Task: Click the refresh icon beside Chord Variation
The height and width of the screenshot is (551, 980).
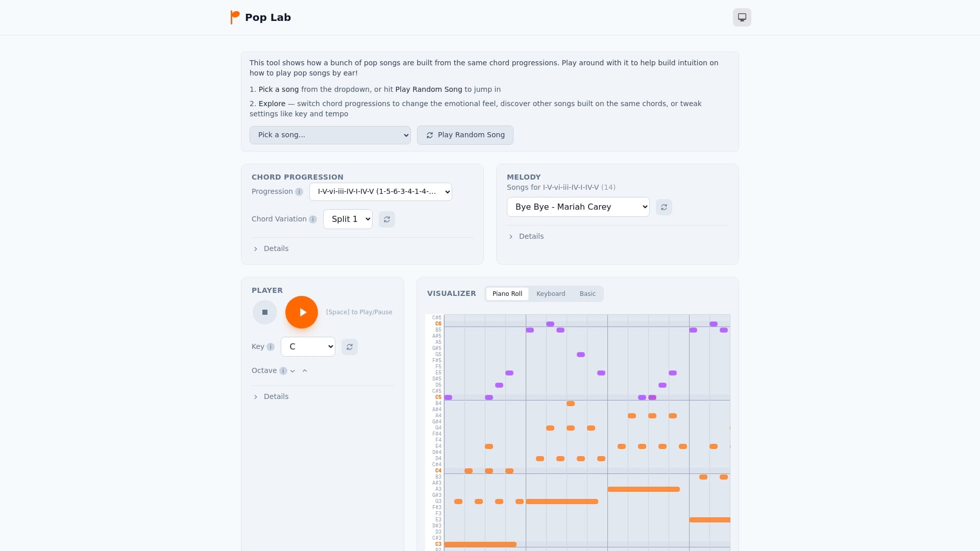Action: click(386, 219)
